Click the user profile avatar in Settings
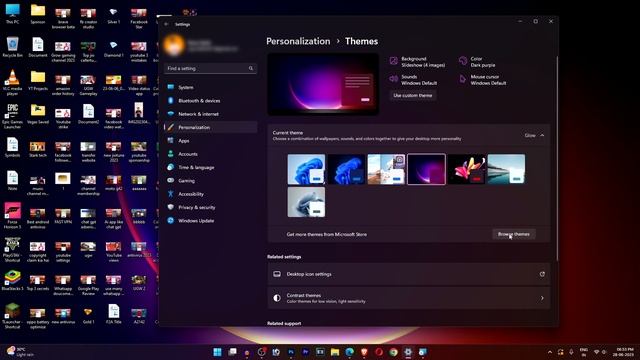 pyautogui.click(x=174, y=45)
